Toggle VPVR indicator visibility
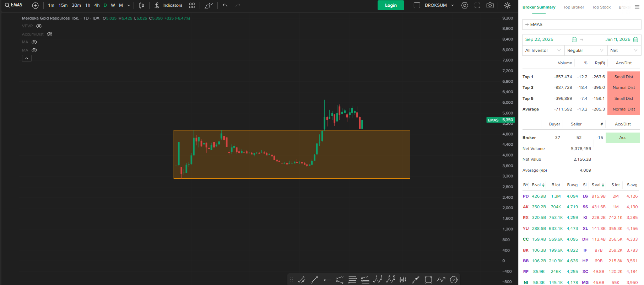Viewport: 644px width, 285px height. tap(39, 26)
